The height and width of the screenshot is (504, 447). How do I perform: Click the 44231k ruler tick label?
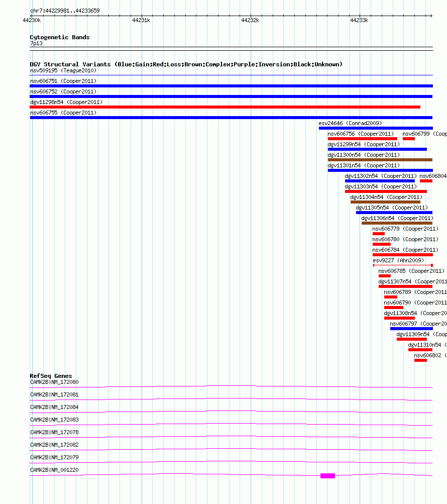pos(141,20)
